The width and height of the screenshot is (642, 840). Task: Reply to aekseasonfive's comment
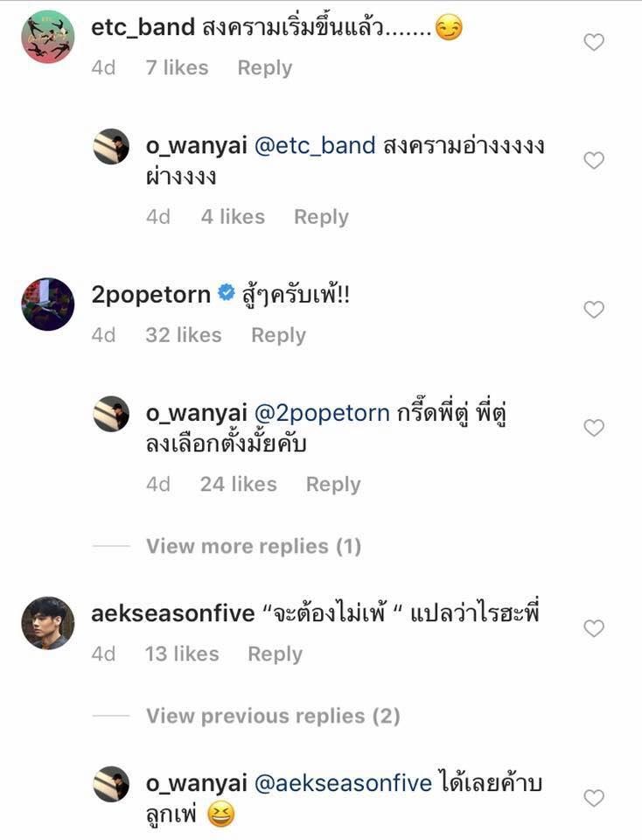[x=275, y=654]
